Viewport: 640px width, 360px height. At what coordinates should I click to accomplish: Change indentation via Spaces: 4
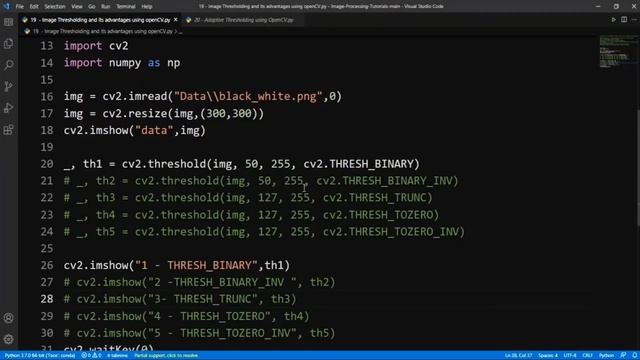tap(548, 356)
